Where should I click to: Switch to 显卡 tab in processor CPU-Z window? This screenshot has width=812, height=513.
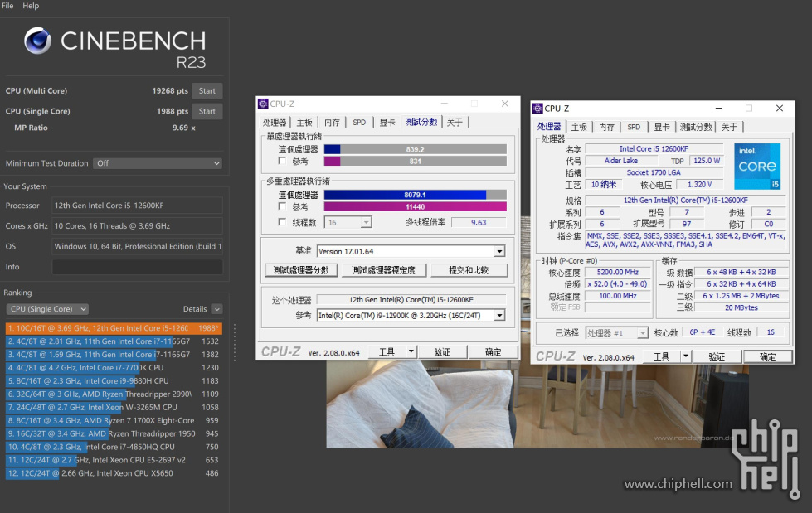click(x=662, y=127)
